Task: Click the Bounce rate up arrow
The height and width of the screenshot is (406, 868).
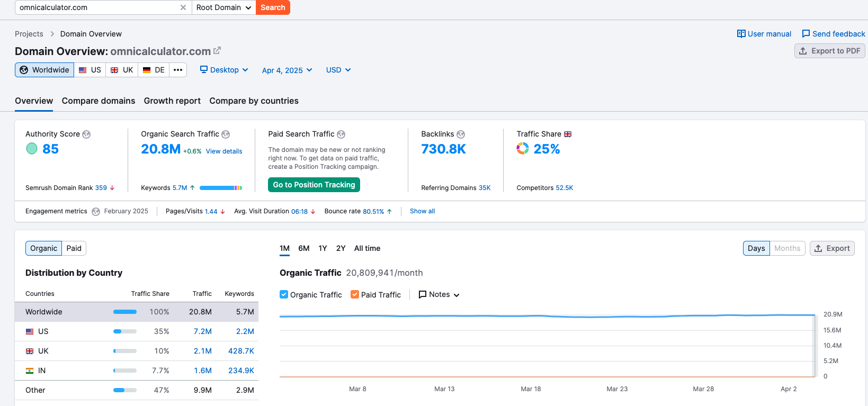Action: 389,211
